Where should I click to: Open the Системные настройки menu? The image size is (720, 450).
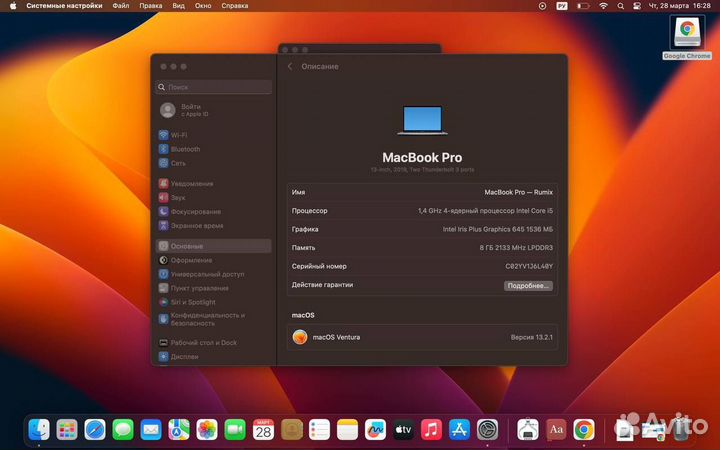(x=64, y=6)
